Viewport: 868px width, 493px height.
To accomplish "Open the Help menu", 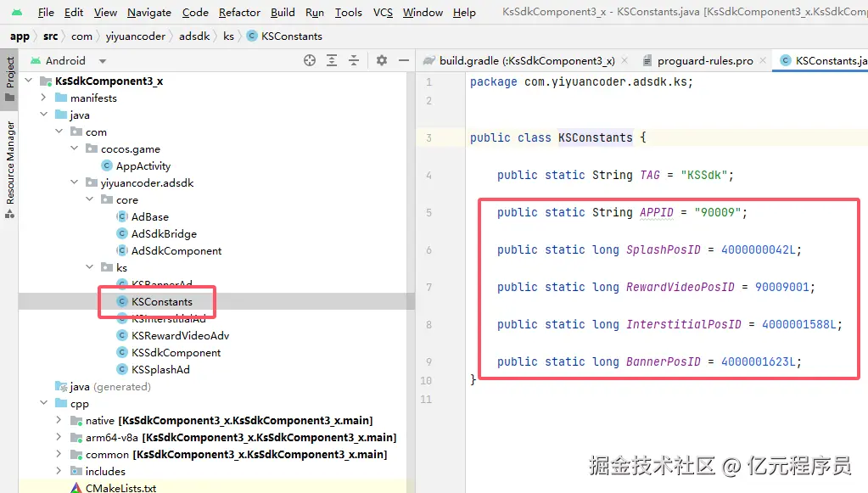I will pyautogui.click(x=464, y=12).
